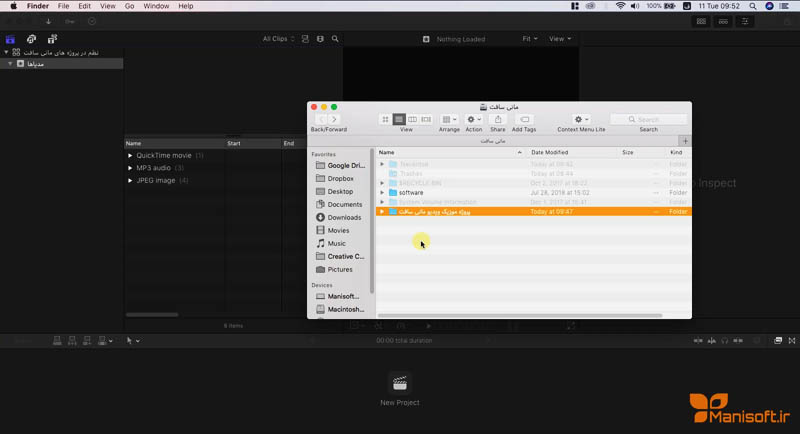Show or hide the Browser panel
800x434 pixels.
click(702, 21)
